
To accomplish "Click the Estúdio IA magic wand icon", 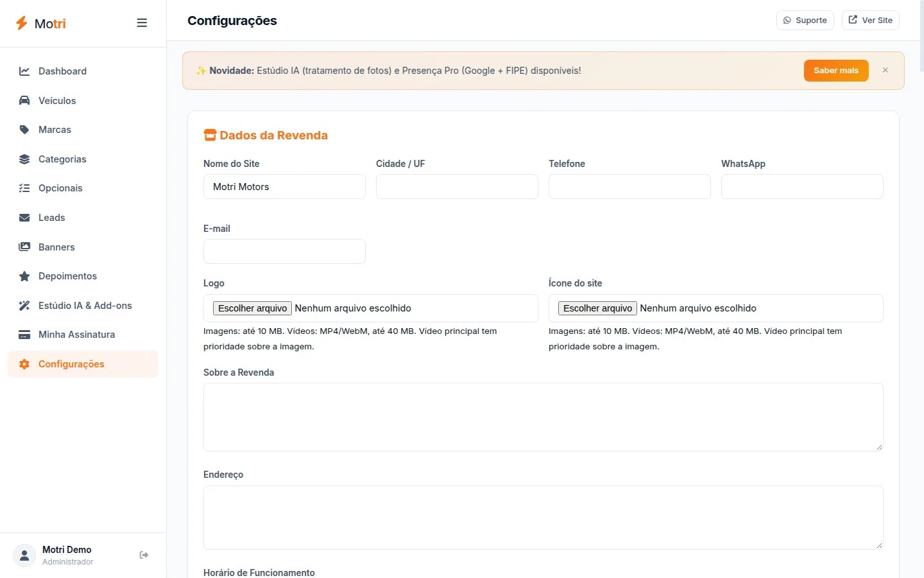I will click(x=24, y=306).
